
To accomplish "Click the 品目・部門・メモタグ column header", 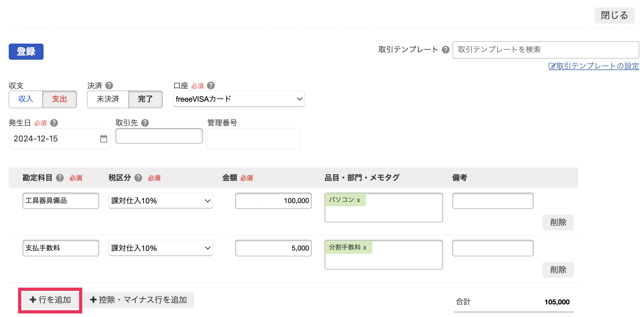I will tap(362, 178).
